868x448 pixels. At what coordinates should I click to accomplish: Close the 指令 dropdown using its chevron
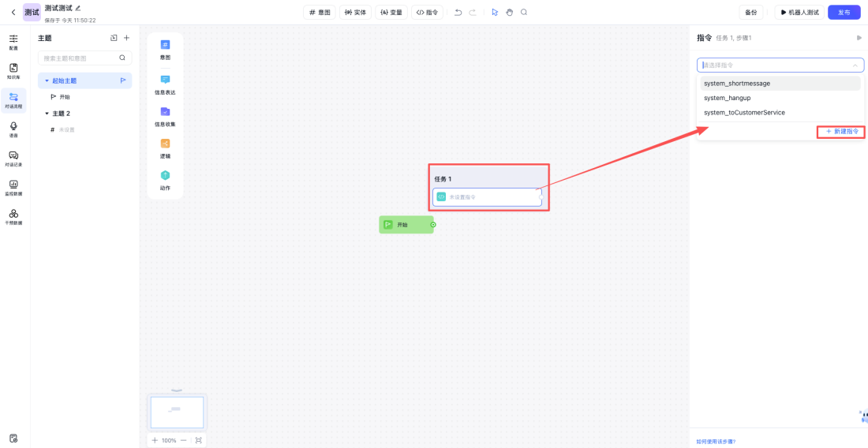pos(855,65)
